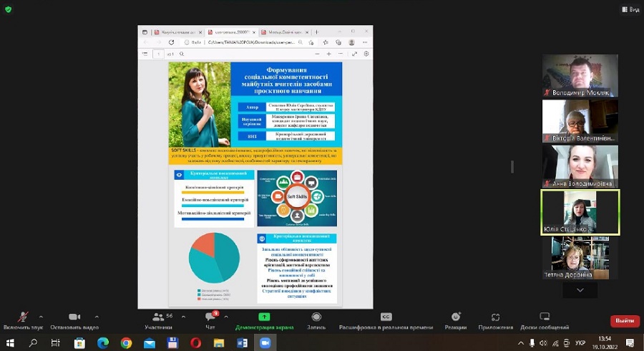644x351 pixels.
Task: Open Расшифровка в реальном времени captions
Action: click(x=386, y=319)
